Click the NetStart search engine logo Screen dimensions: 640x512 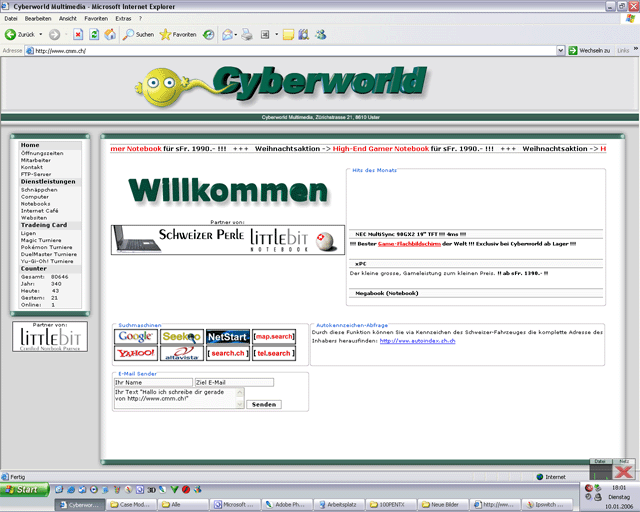(x=228, y=337)
